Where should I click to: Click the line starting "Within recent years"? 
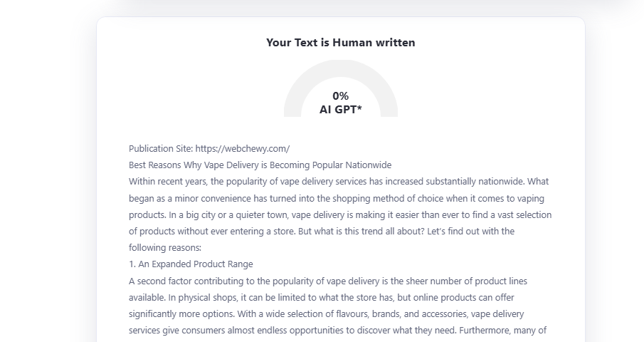click(x=339, y=182)
